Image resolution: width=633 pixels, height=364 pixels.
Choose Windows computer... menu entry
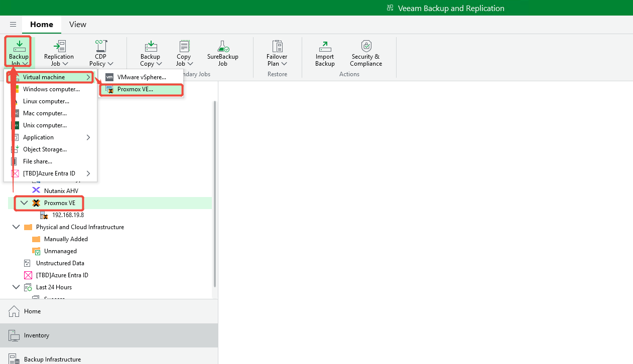pos(50,89)
